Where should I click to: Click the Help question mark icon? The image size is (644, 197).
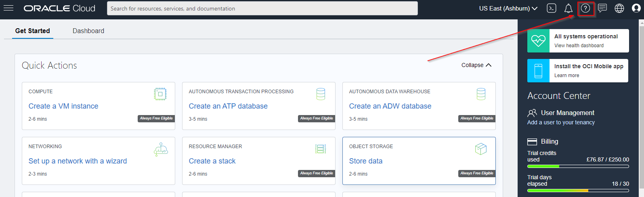click(x=585, y=8)
